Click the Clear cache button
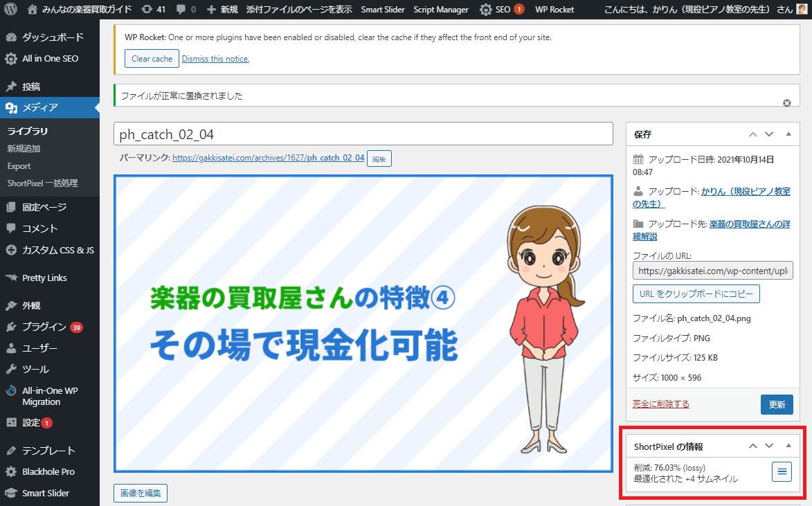 coord(152,59)
